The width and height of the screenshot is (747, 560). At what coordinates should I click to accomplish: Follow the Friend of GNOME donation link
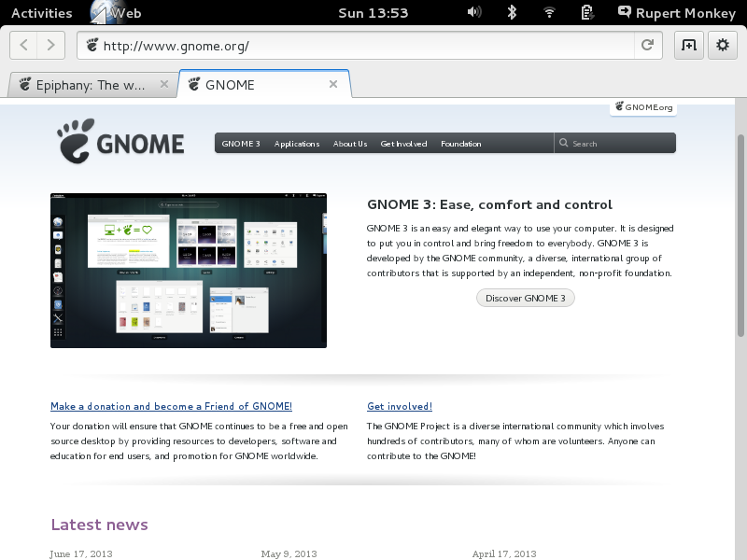(x=172, y=406)
